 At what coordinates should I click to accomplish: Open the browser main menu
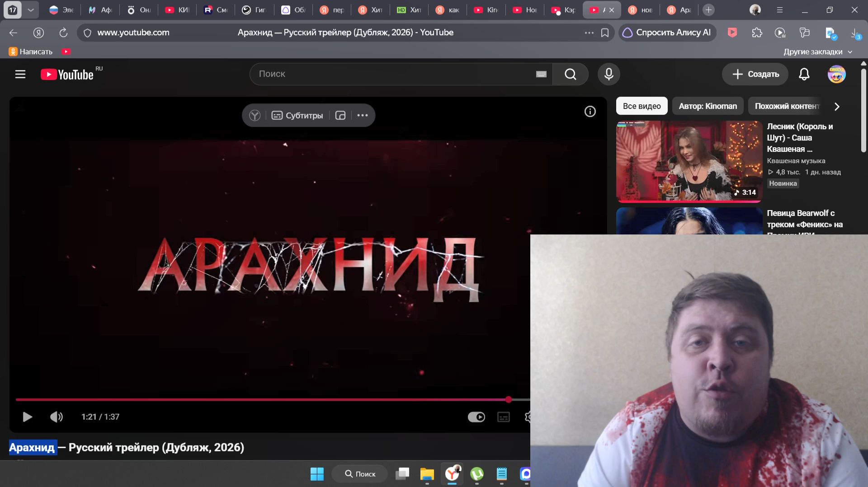pos(780,10)
